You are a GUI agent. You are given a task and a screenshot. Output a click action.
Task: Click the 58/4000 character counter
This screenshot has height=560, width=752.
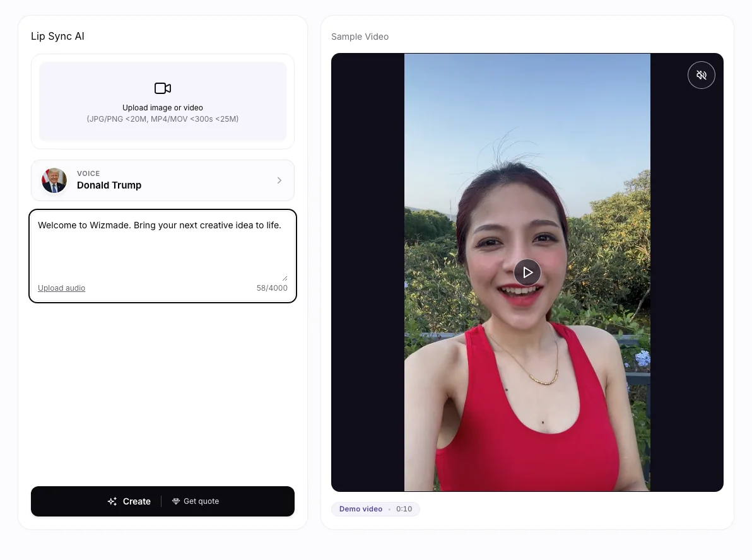pos(272,288)
